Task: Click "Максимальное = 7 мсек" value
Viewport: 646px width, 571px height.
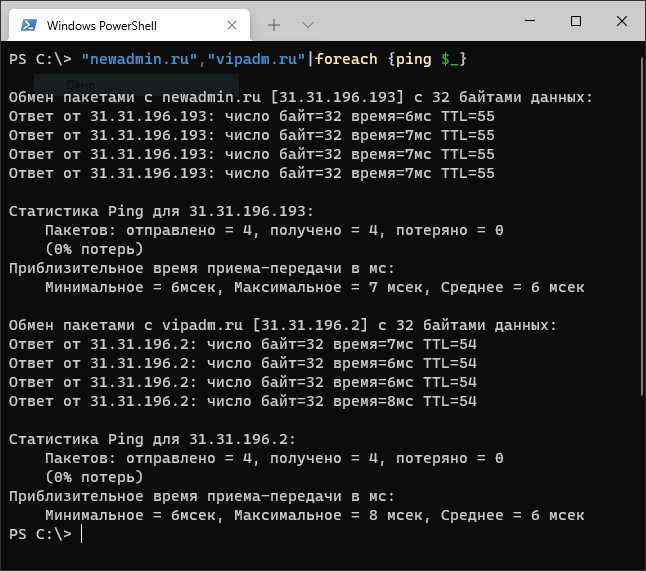Action: pos(328,288)
